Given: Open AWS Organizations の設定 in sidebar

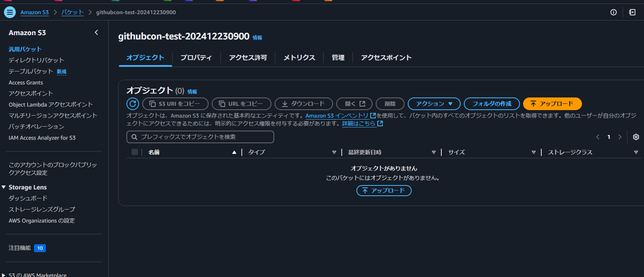Looking at the screenshot, I should coord(42,221).
